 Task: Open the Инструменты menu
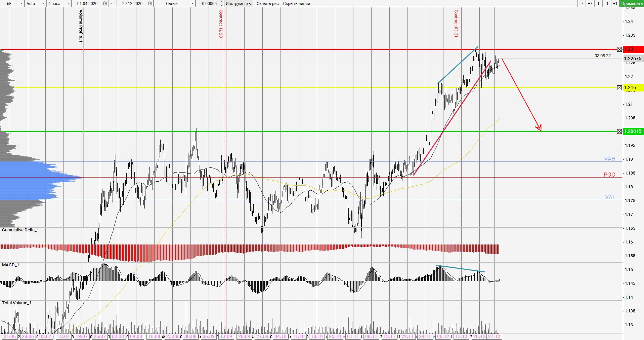point(239,3)
